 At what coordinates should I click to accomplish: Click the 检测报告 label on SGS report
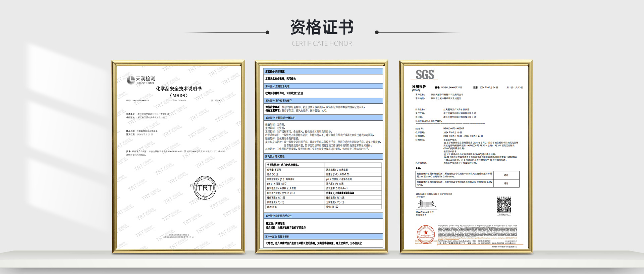coord(419,87)
